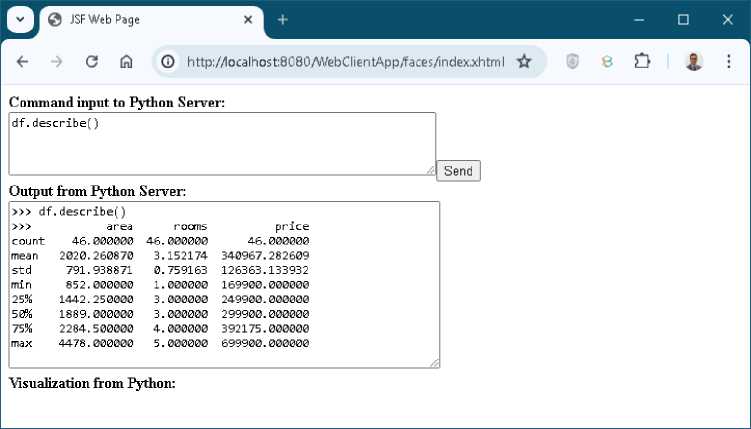Click the std rooms value 0.759163
Image resolution: width=751 pixels, height=429 pixels.
(x=181, y=270)
